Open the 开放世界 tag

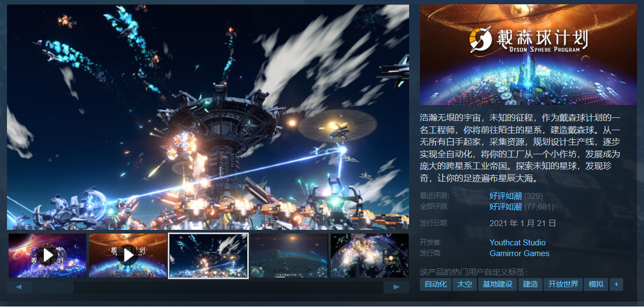click(x=563, y=284)
